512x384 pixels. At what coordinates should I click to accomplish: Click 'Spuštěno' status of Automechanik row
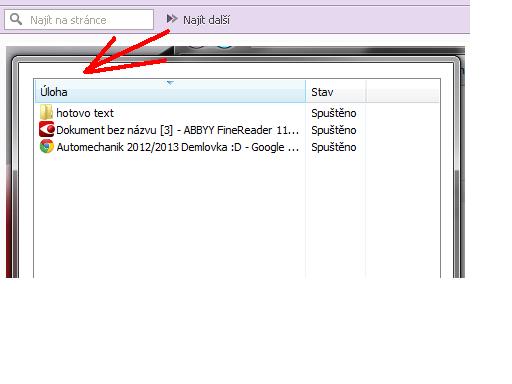334,147
